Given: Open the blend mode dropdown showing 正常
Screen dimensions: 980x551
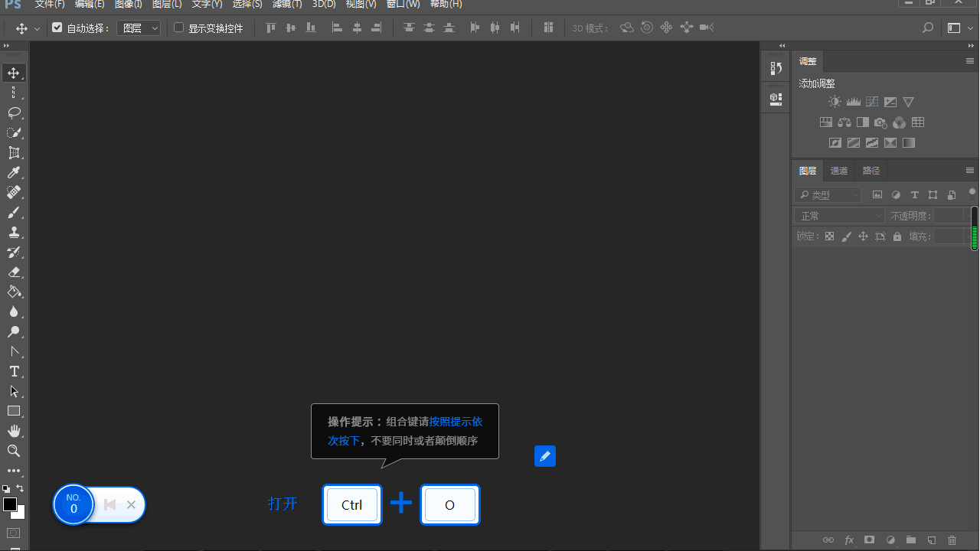Looking at the screenshot, I should [x=838, y=215].
